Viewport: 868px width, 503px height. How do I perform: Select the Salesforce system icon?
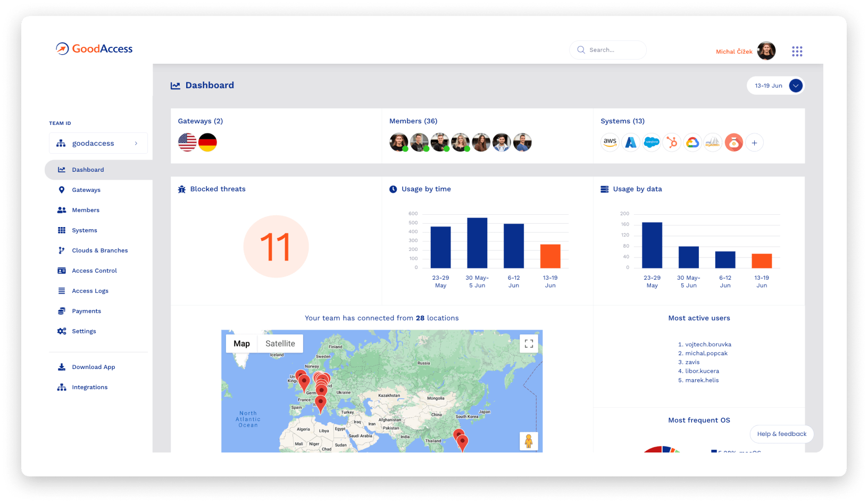tap(651, 142)
